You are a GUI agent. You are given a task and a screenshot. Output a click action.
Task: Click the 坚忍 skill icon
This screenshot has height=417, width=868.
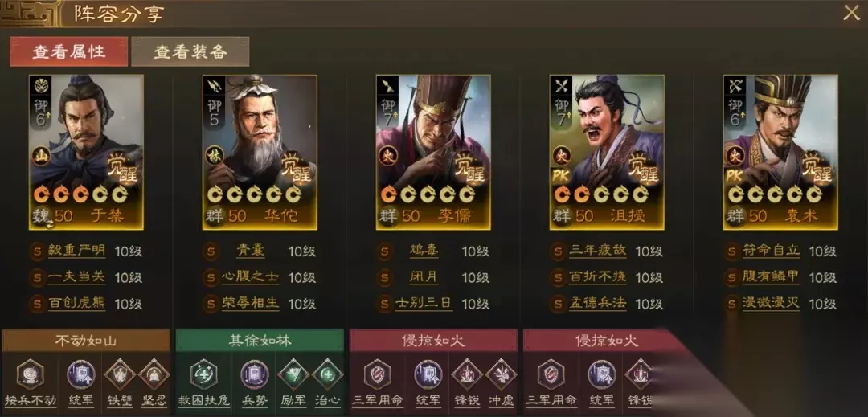(x=154, y=374)
